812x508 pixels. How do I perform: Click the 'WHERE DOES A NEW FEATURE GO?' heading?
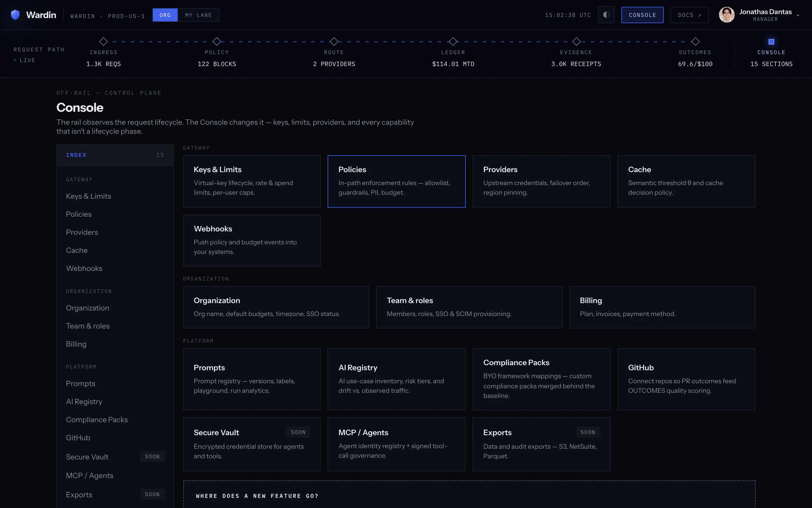(x=257, y=496)
